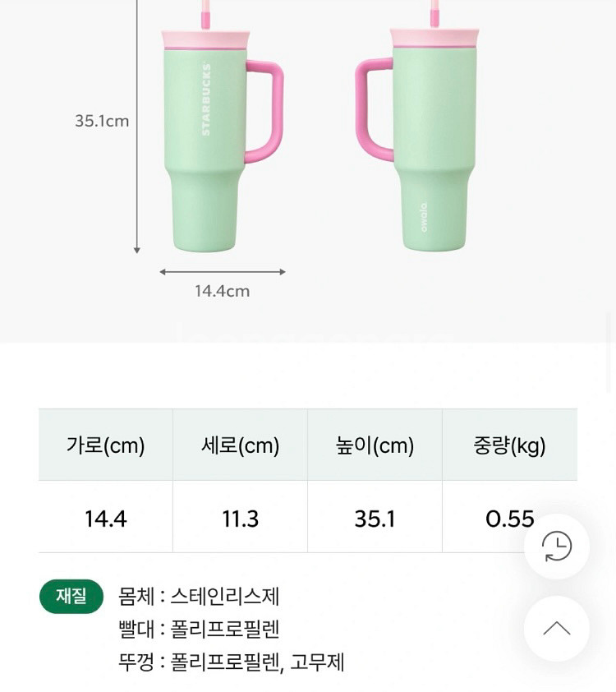Tap the pink lid of right tumbler

(434, 38)
